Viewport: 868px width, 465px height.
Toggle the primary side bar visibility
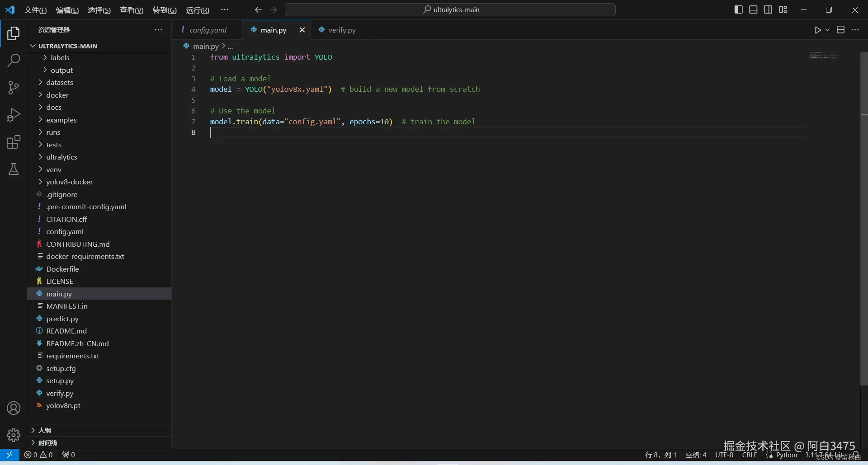(x=739, y=9)
